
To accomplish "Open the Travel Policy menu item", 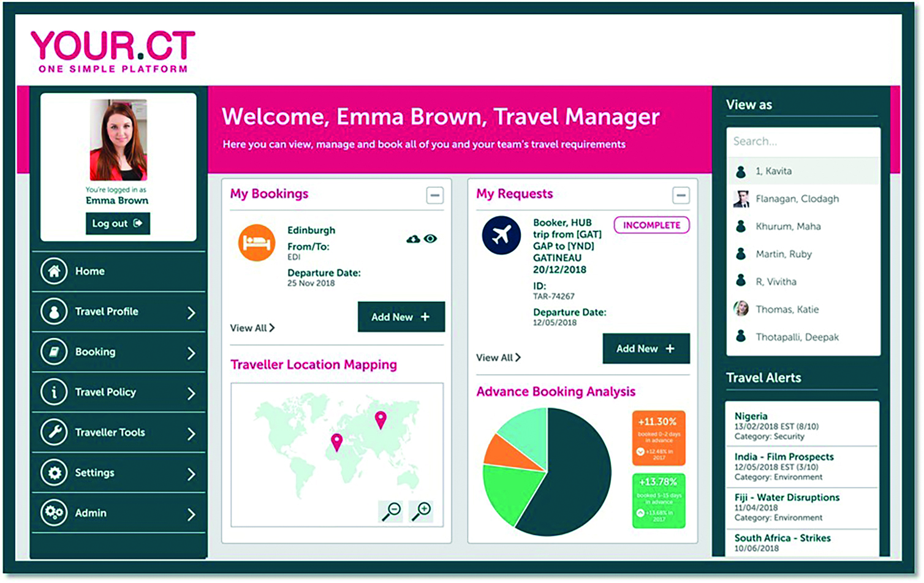I will [x=105, y=392].
